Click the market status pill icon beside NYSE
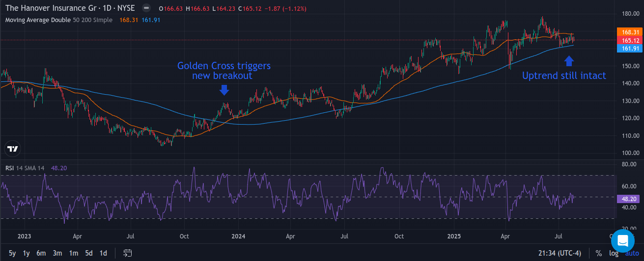 click(146, 8)
